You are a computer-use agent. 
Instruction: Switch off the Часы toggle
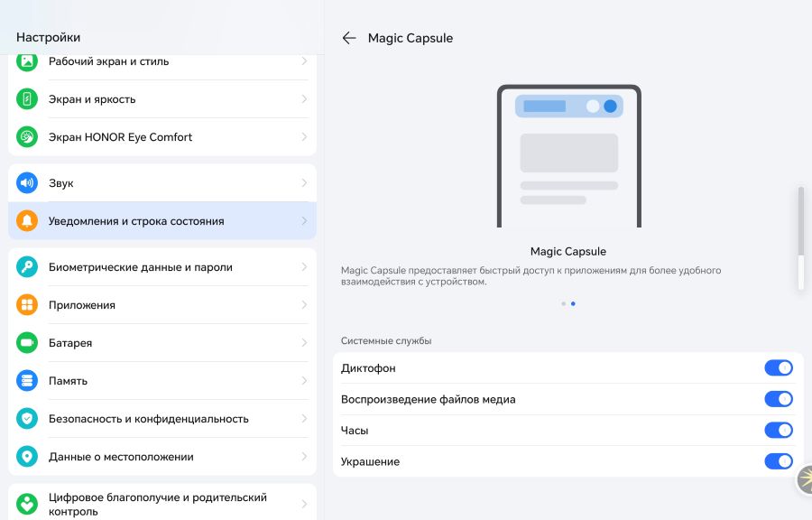point(779,430)
